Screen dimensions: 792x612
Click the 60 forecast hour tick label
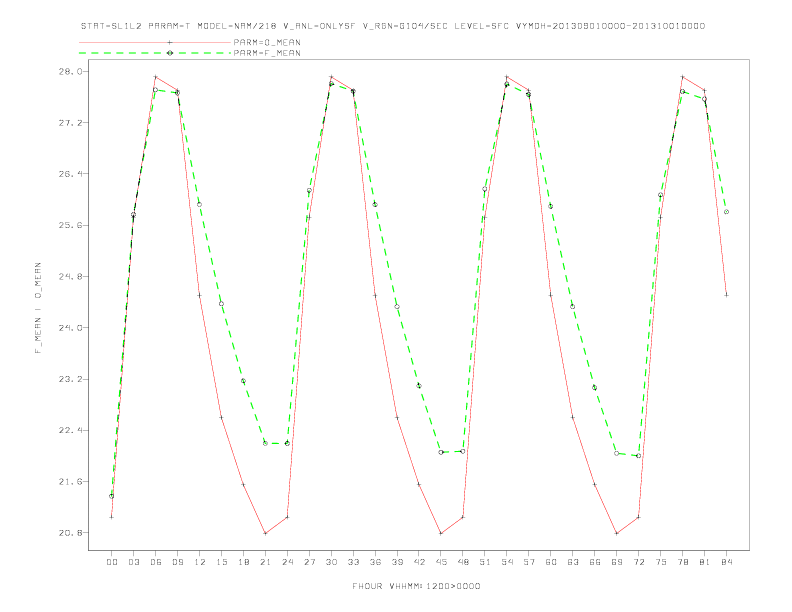tap(551, 562)
